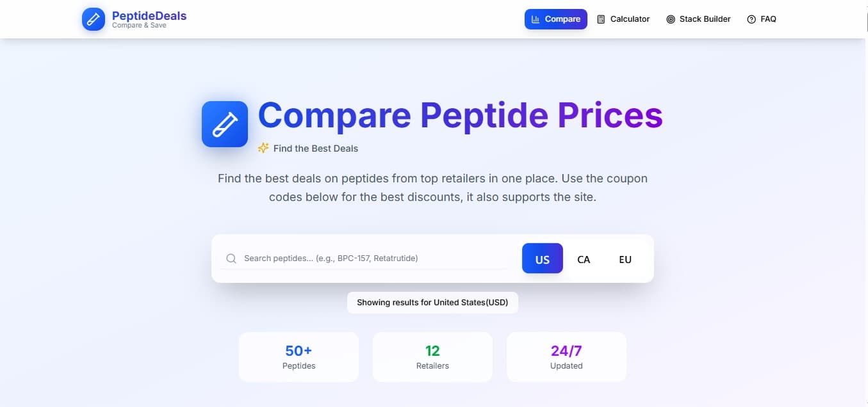Switch region to CA pricing
The image size is (868, 407).
pos(584,259)
